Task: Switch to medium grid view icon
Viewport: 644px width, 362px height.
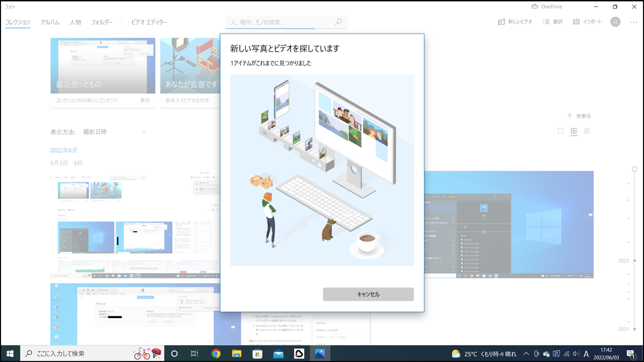Action: click(574, 131)
